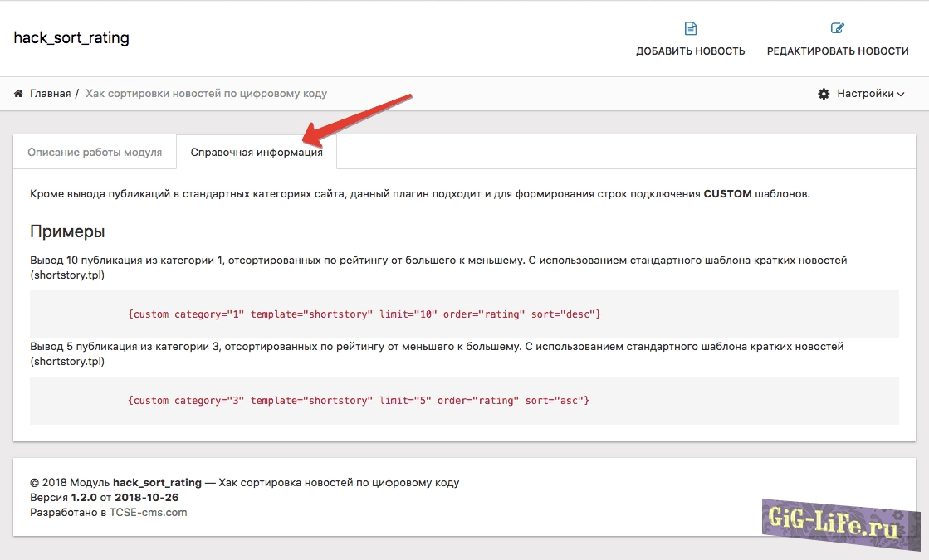Click the home icon in the breadcrumb

tap(18, 94)
